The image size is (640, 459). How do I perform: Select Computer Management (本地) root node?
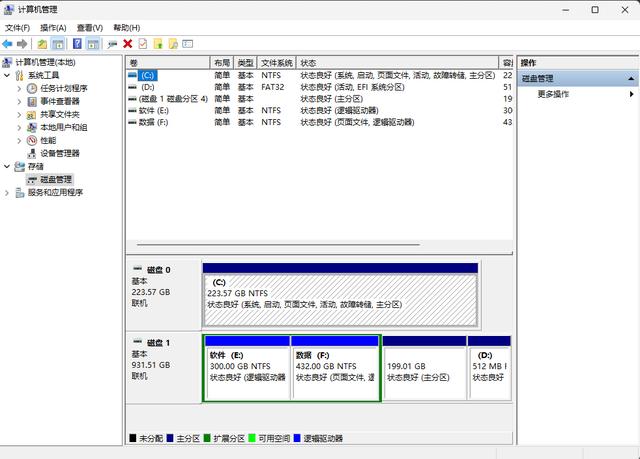(x=45, y=62)
